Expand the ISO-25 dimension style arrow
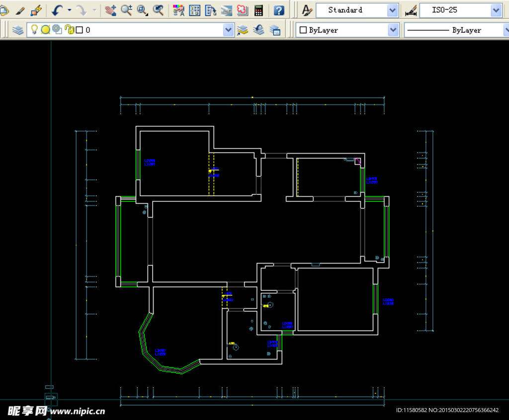 496,11
